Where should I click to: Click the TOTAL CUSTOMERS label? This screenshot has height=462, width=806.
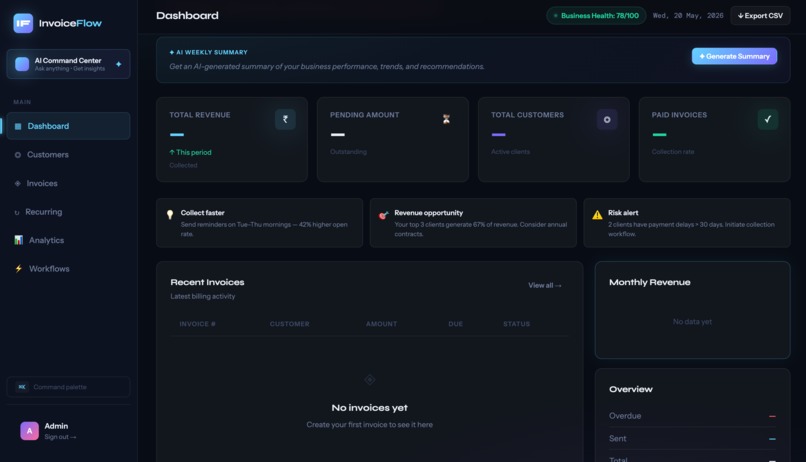click(527, 115)
